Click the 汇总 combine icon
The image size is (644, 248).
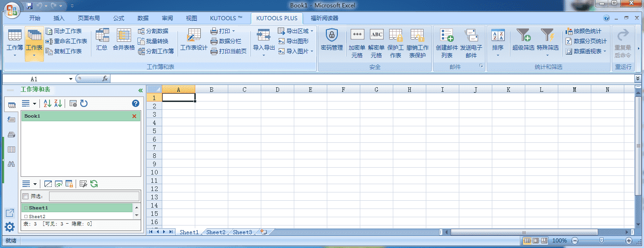point(102,39)
